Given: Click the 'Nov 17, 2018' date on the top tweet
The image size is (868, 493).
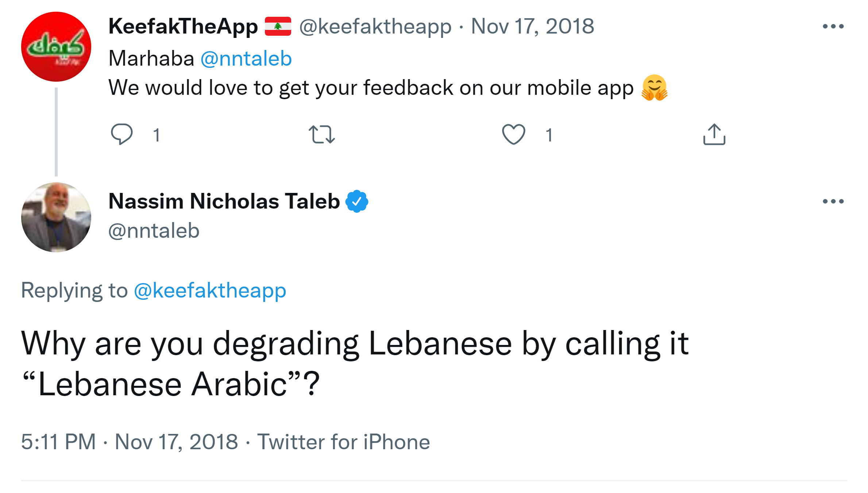Looking at the screenshot, I should tap(532, 26).
